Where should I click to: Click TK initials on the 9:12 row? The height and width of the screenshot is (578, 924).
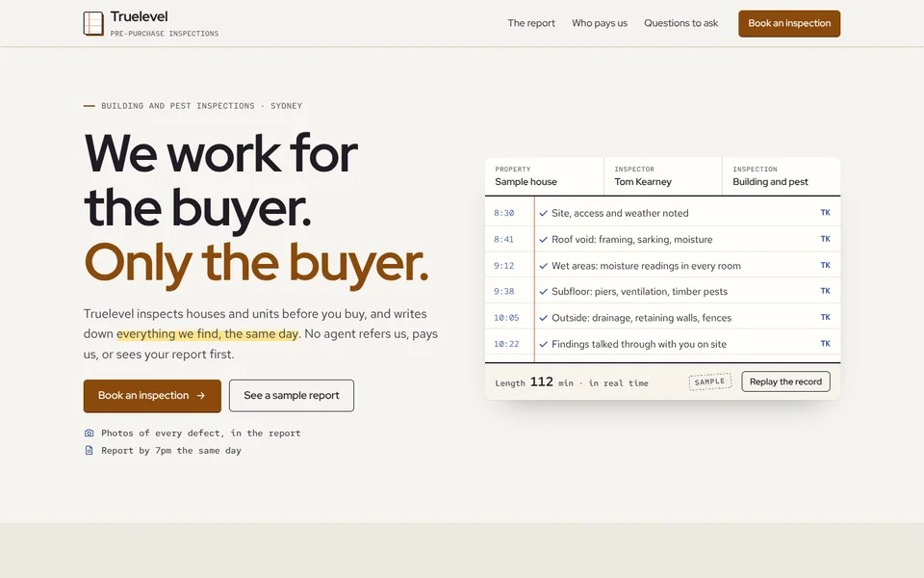(x=825, y=266)
